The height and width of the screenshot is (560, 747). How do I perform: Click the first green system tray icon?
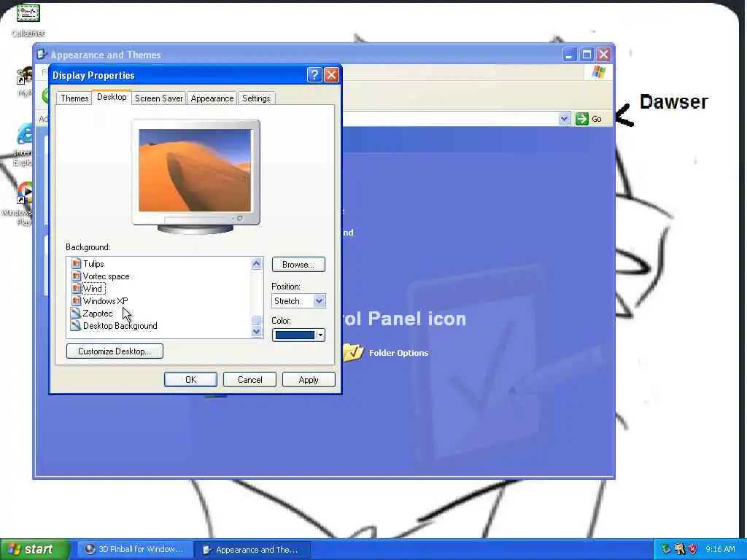[x=666, y=549]
